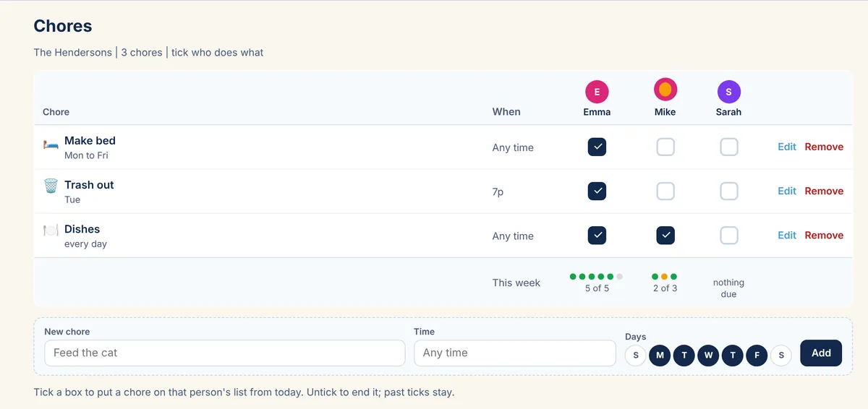868x409 pixels.
Task: Focus the Time input field
Action: pos(514,353)
